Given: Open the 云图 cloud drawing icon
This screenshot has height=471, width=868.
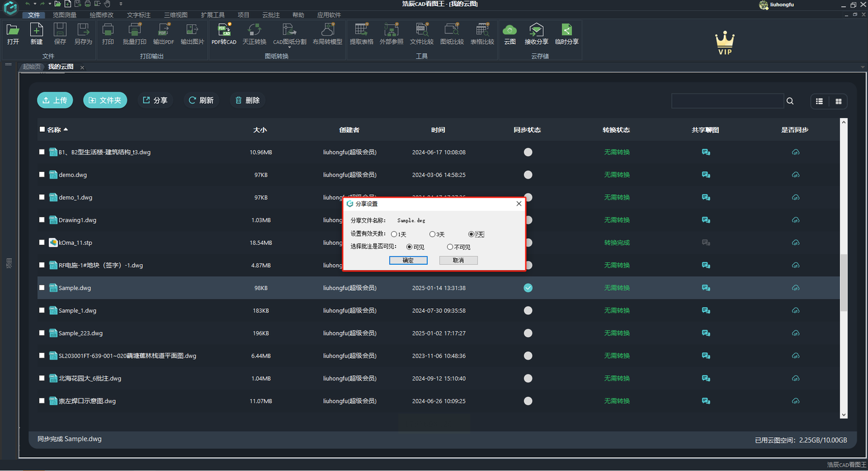Looking at the screenshot, I should click(x=510, y=34).
